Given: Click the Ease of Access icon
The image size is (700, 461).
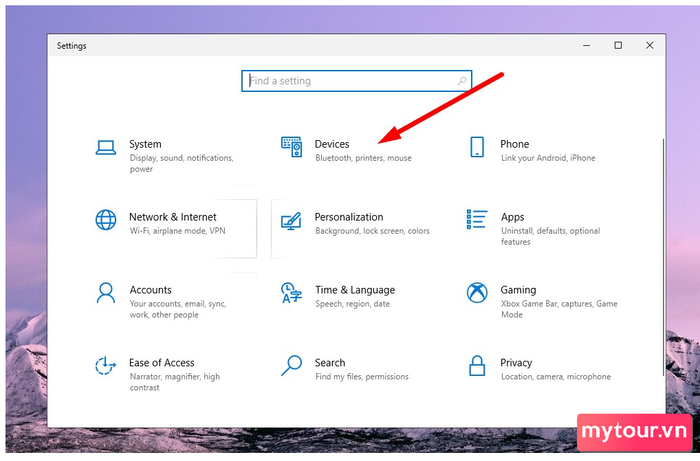Looking at the screenshot, I should point(106,365).
